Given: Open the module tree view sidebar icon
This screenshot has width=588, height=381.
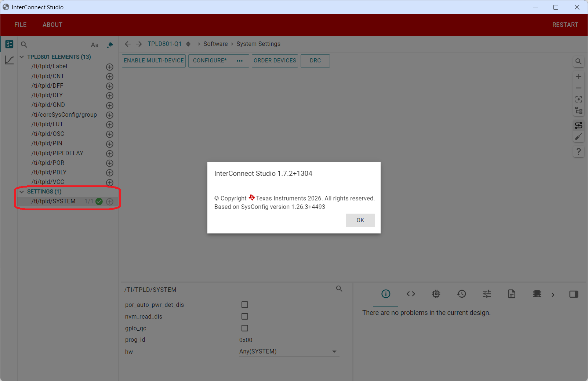Looking at the screenshot, I should (x=9, y=44).
